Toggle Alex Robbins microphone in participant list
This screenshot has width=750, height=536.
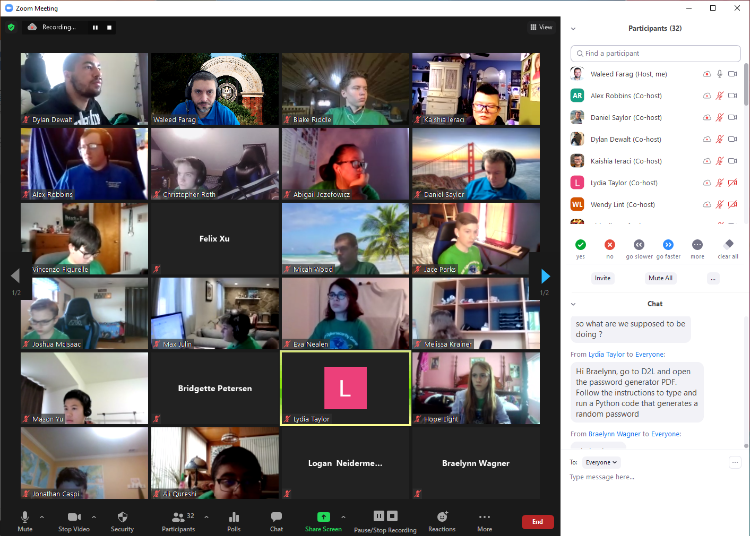pos(719,96)
